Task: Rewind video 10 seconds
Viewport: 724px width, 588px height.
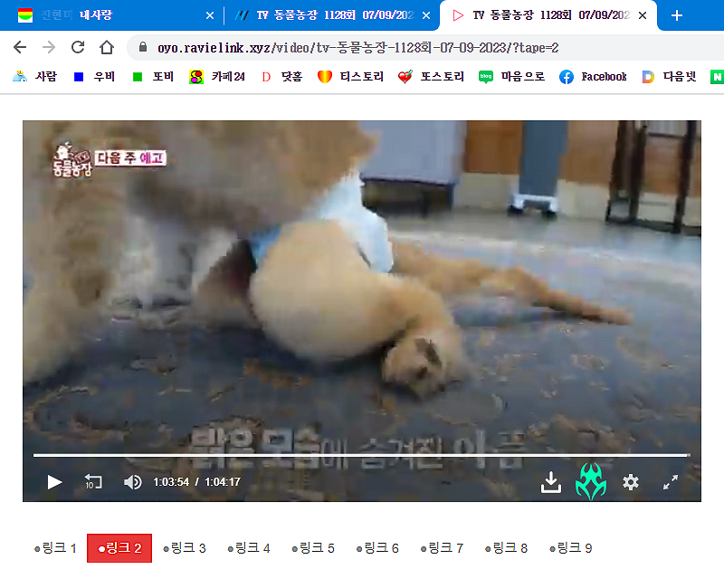Action: point(93,482)
